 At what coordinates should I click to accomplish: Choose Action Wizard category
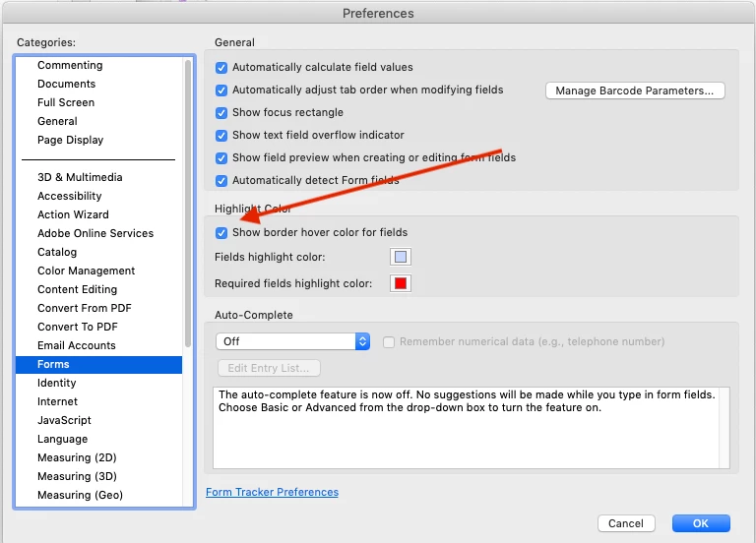click(98, 214)
